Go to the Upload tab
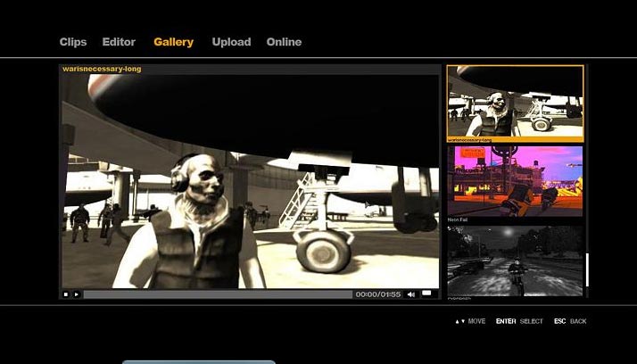This screenshot has height=364, width=637. click(231, 42)
